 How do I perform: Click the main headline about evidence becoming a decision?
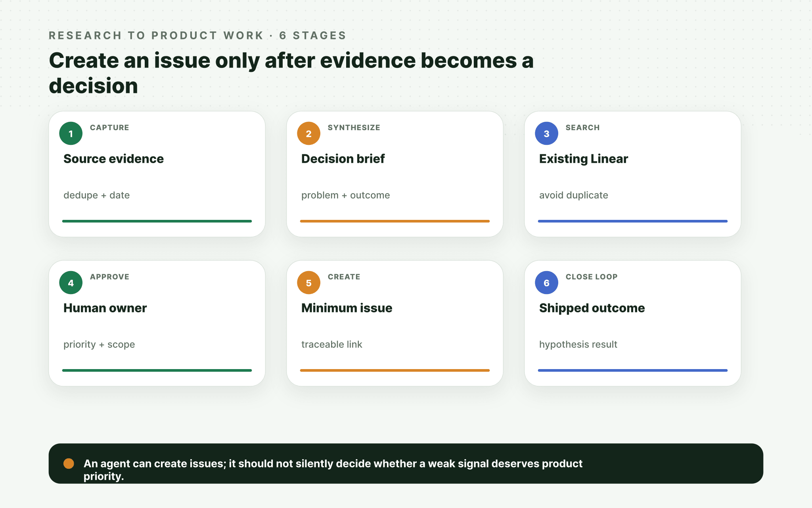click(291, 73)
